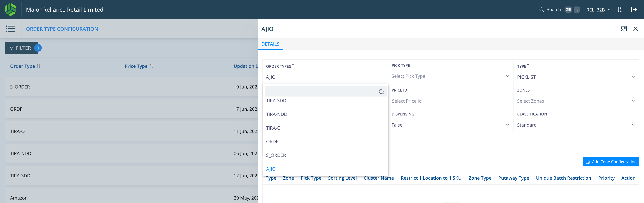Click the Zone column header
644x203 pixels.
click(288, 178)
